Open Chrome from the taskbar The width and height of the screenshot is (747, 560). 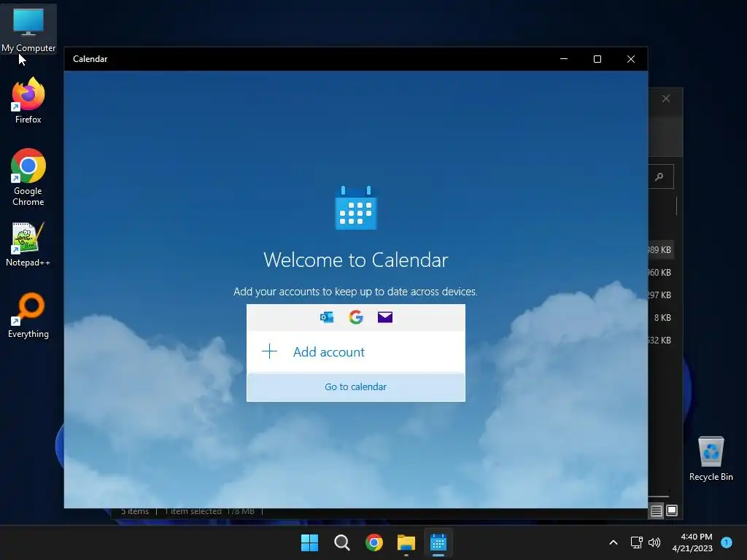click(x=374, y=542)
